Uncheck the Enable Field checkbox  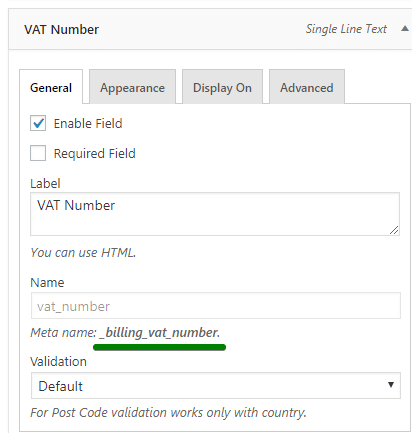pyautogui.click(x=38, y=123)
